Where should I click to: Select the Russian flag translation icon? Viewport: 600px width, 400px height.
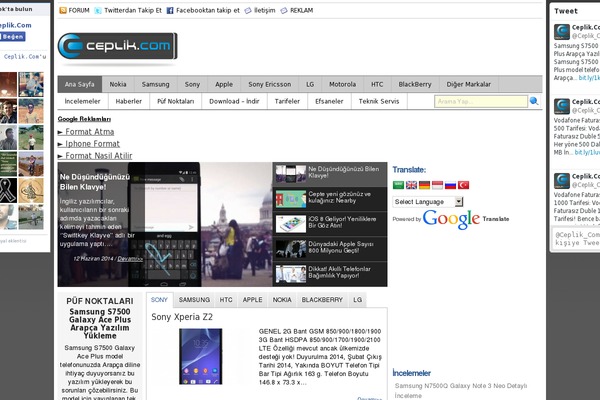click(450, 185)
